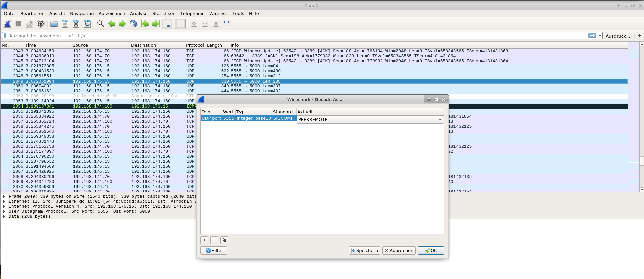Add a new Decode As entry
Viewport: 644px width, 279px height.
[x=204, y=240]
